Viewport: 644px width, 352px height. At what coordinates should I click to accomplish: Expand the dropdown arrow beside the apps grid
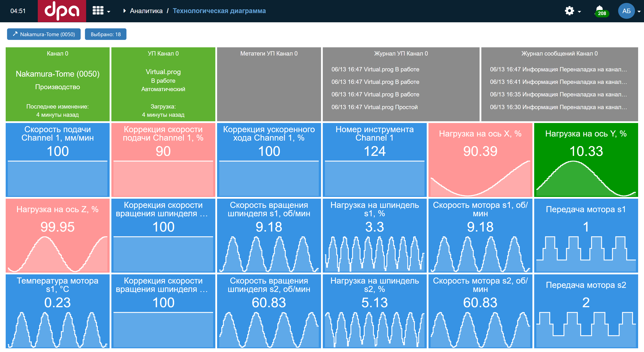(x=108, y=12)
